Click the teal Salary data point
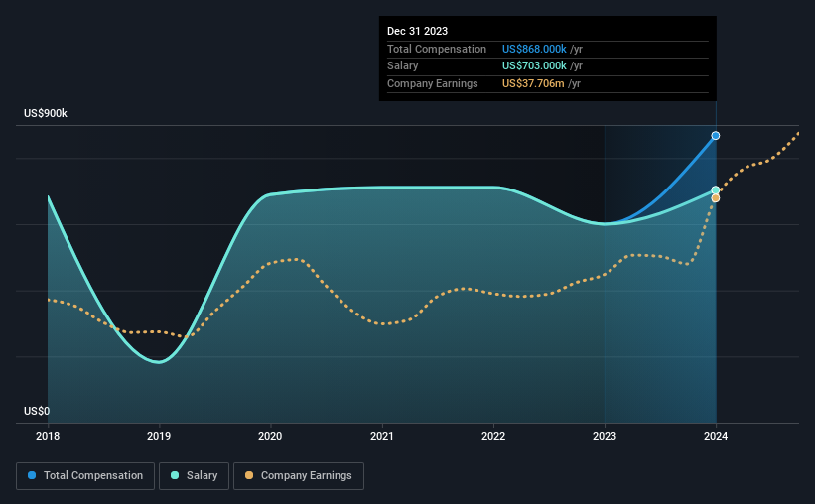The height and width of the screenshot is (504, 815). tap(715, 190)
